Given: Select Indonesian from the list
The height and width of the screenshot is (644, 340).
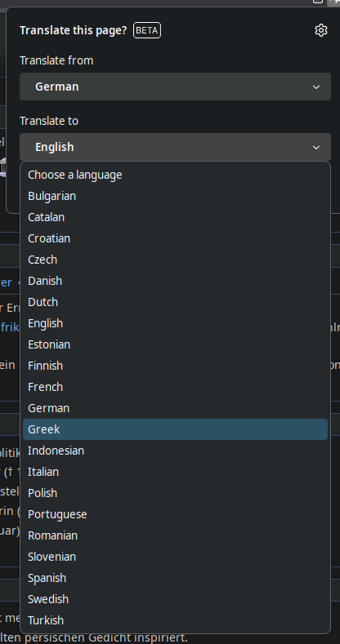Looking at the screenshot, I should tap(175, 451).
